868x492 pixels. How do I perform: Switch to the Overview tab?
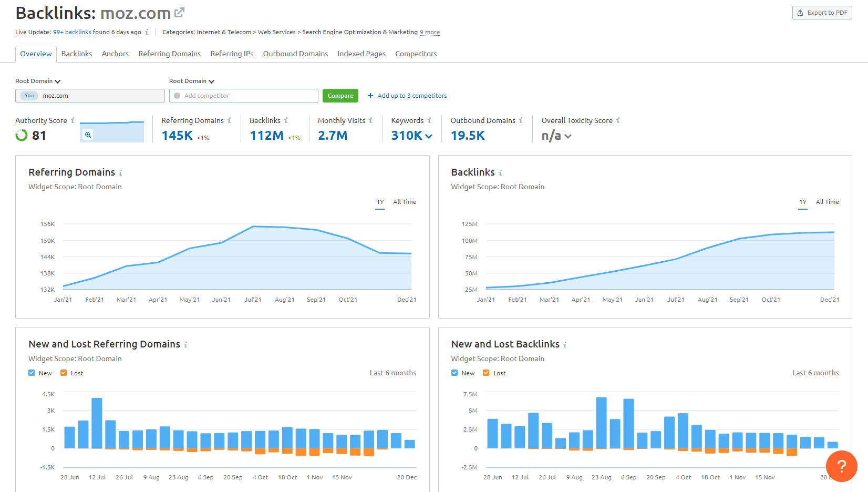click(x=36, y=54)
